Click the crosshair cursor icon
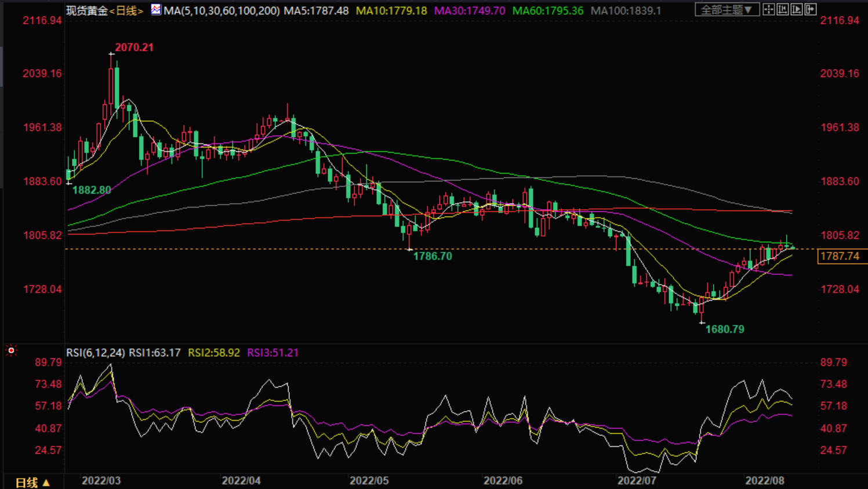868x489 pixels. pos(769,10)
